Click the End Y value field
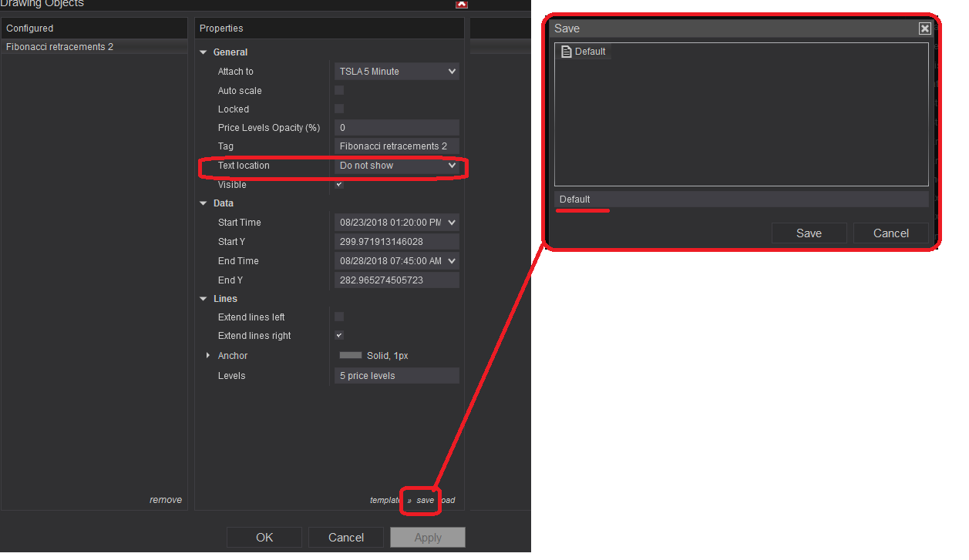Screen dimensions: 969x560 click(397, 280)
